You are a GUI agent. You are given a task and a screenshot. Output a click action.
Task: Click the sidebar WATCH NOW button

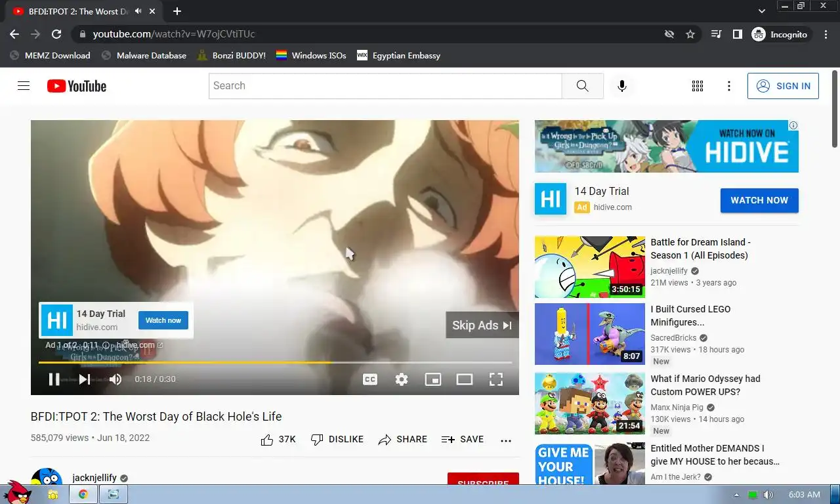pyautogui.click(x=759, y=201)
